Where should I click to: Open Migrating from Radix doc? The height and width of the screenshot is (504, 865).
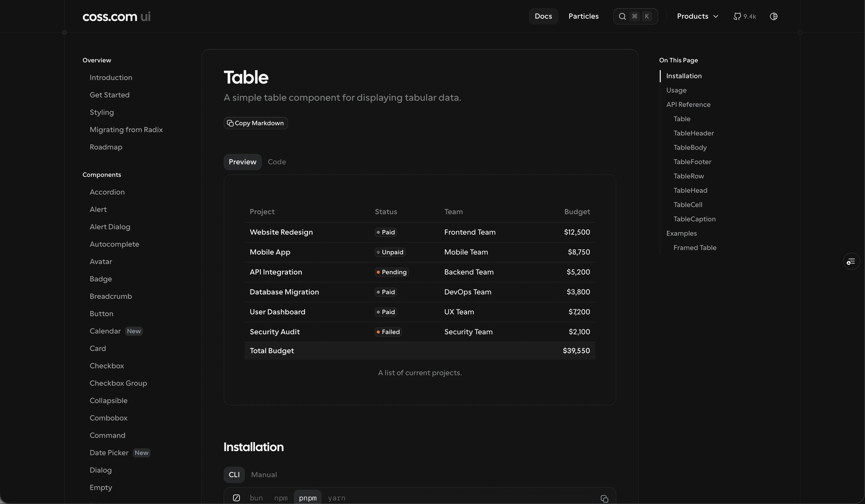click(x=126, y=130)
